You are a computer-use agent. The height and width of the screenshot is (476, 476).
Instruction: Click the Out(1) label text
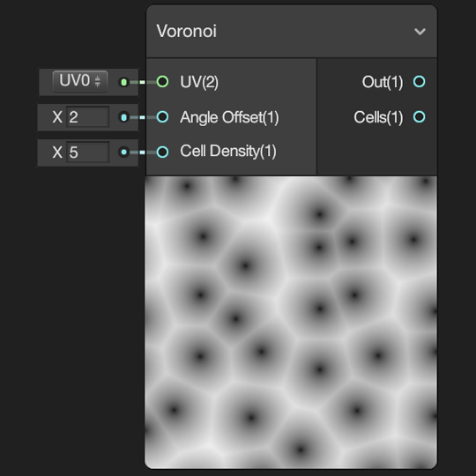pos(383,82)
